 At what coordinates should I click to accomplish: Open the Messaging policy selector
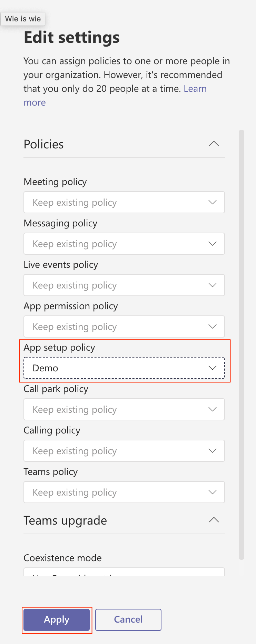[x=124, y=244]
